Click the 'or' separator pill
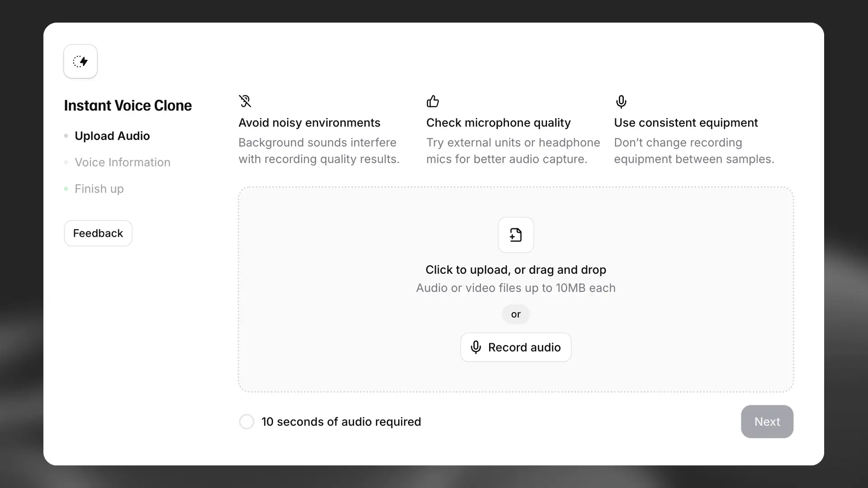Image resolution: width=868 pixels, height=488 pixels. [516, 314]
